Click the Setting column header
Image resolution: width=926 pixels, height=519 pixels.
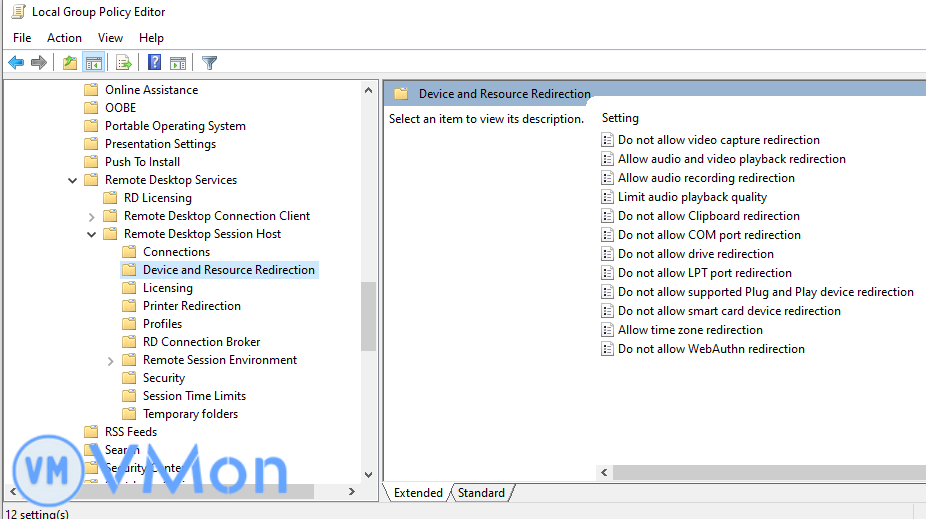(620, 118)
